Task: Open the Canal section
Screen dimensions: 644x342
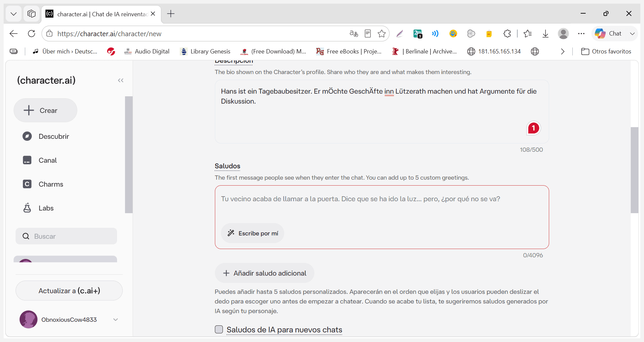Action: point(40,160)
